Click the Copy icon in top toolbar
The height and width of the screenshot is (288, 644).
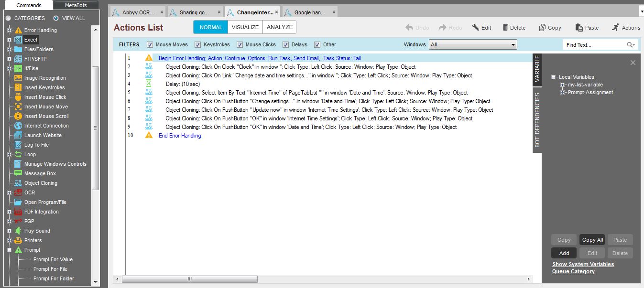pyautogui.click(x=542, y=28)
